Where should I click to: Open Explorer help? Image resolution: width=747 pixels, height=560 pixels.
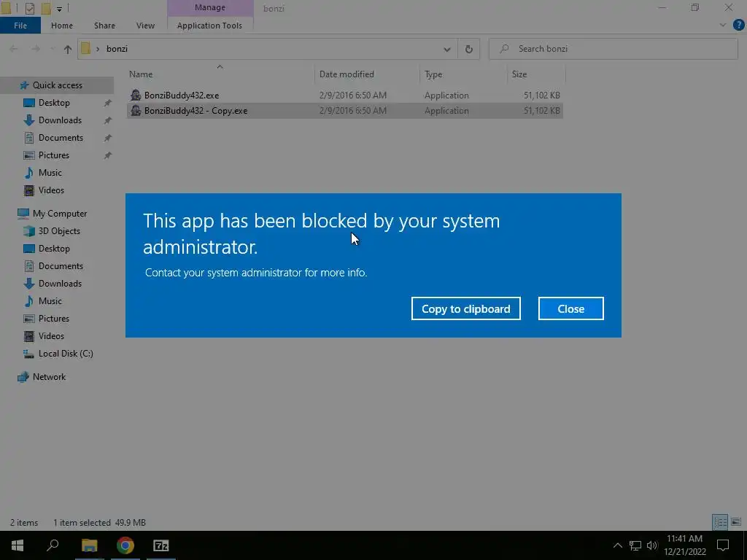[x=738, y=26]
